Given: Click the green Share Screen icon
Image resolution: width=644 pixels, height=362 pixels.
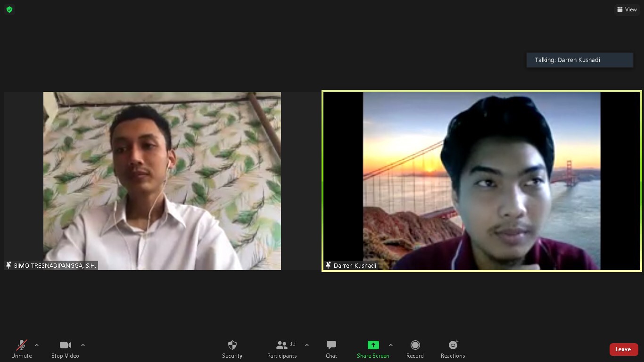Looking at the screenshot, I should (x=373, y=345).
